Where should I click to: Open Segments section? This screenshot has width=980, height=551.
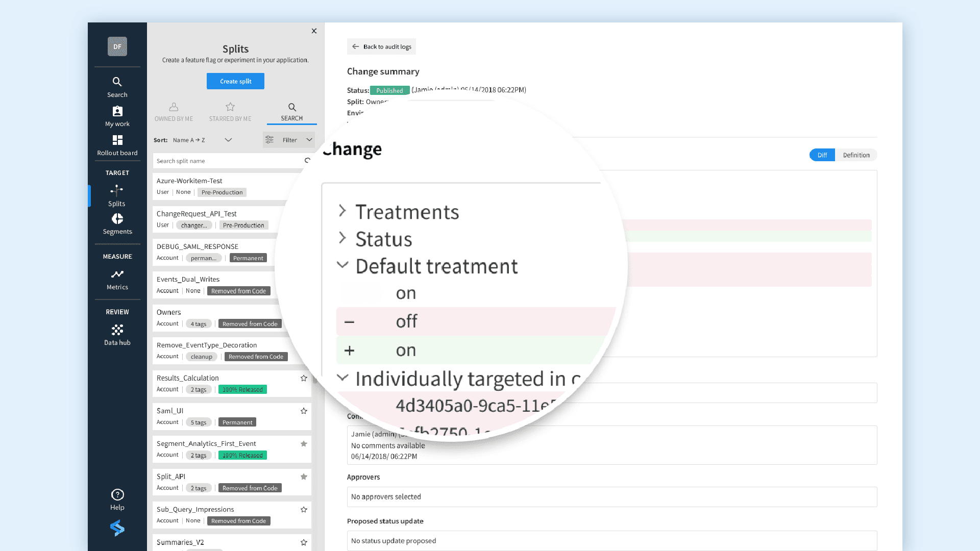click(117, 224)
